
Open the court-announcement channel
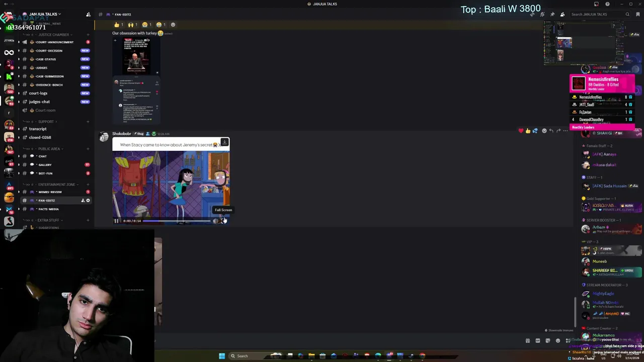[x=56, y=42]
